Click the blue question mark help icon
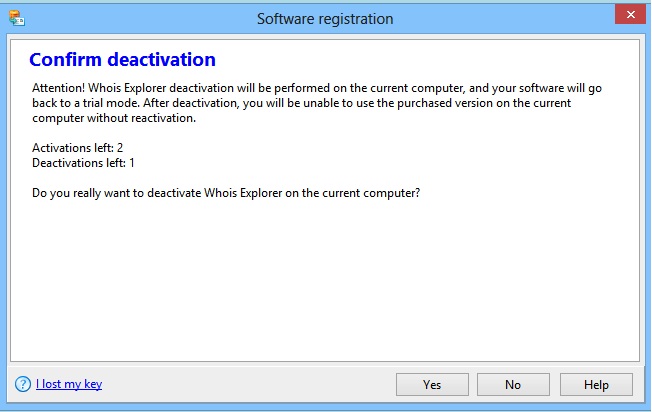 22,384
